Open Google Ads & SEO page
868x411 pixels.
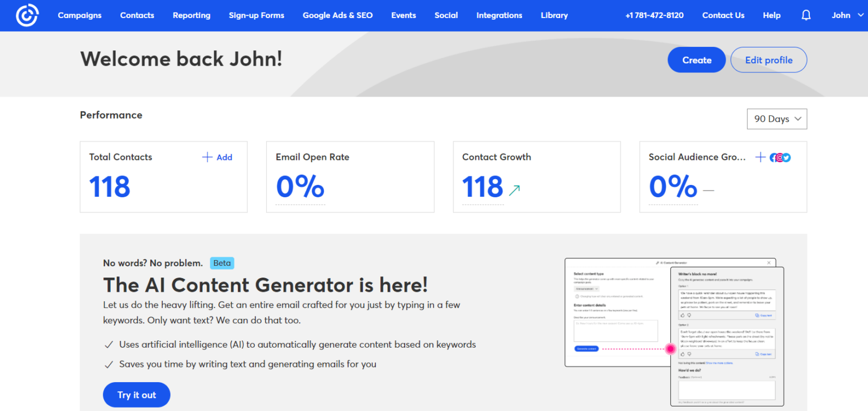pos(337,15)
